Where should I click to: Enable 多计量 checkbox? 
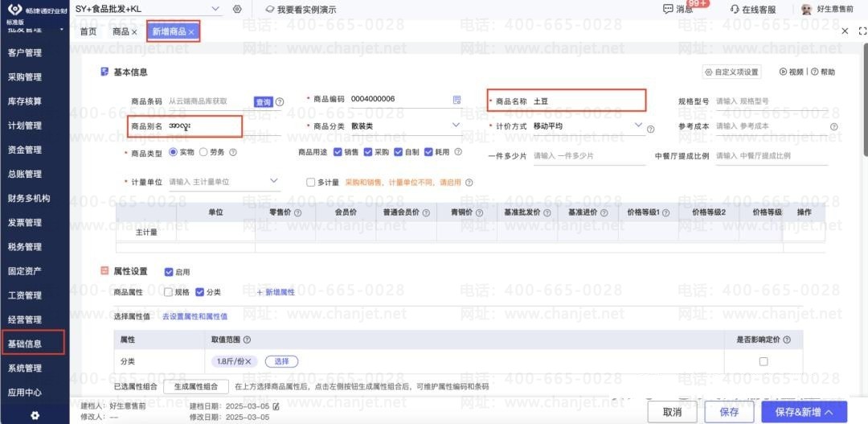point(310,183)
